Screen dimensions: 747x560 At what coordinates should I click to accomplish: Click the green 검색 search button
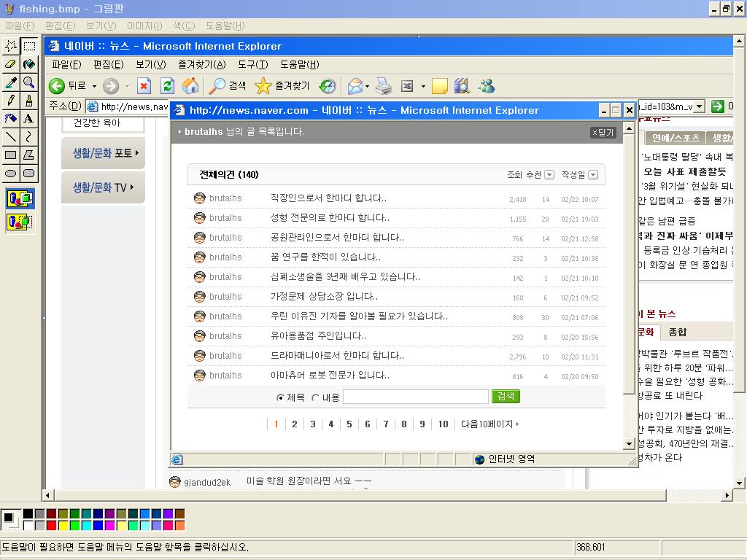tap(506, 396)
